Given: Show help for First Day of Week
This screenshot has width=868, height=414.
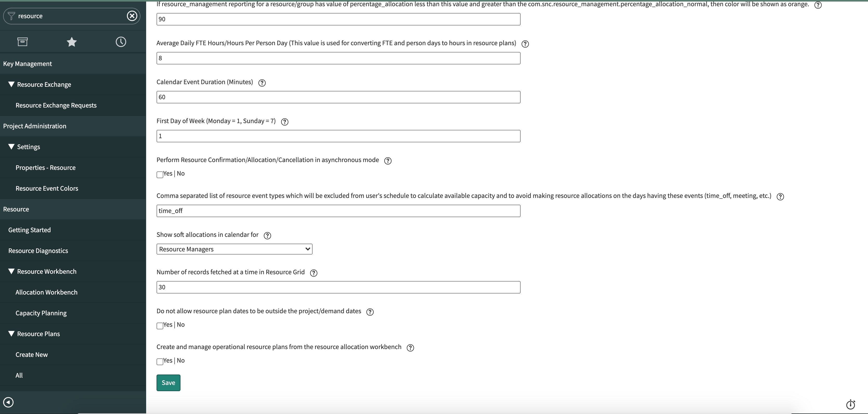Looking at the screenshot, I should (x=285, y=122).
